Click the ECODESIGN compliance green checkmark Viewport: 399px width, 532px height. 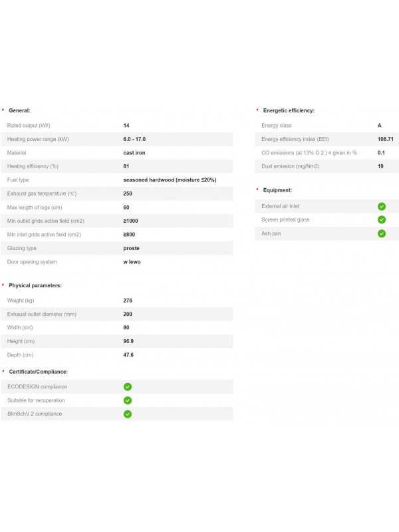(x=128, y=386)
